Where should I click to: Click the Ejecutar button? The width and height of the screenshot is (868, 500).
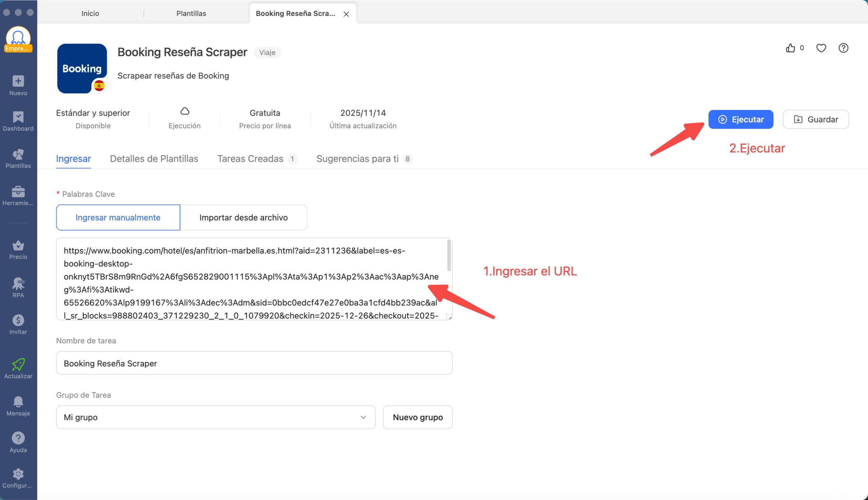741,119
